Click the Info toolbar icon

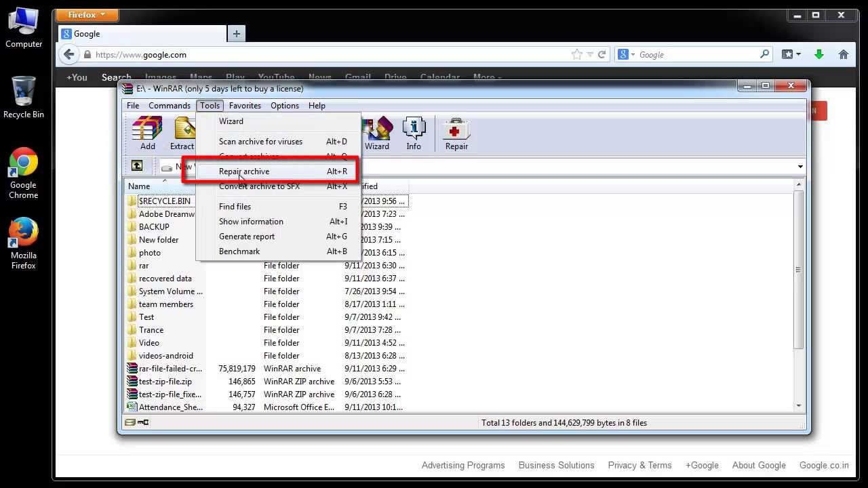[414, 134]
